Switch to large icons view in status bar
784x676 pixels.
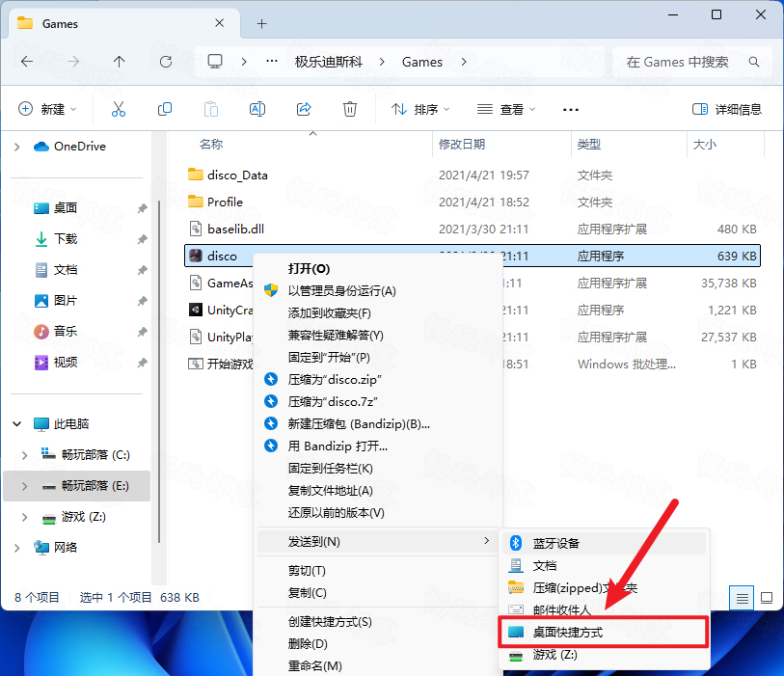(767, 598)
